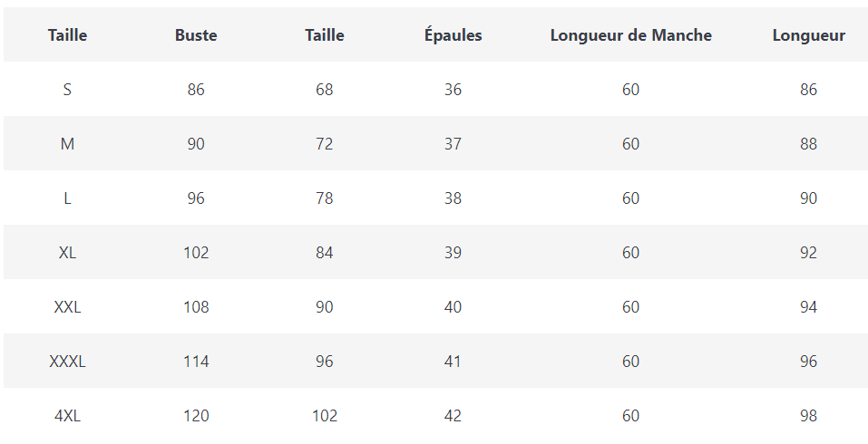
Task: Select the S size row label
Action: point(67,90)
